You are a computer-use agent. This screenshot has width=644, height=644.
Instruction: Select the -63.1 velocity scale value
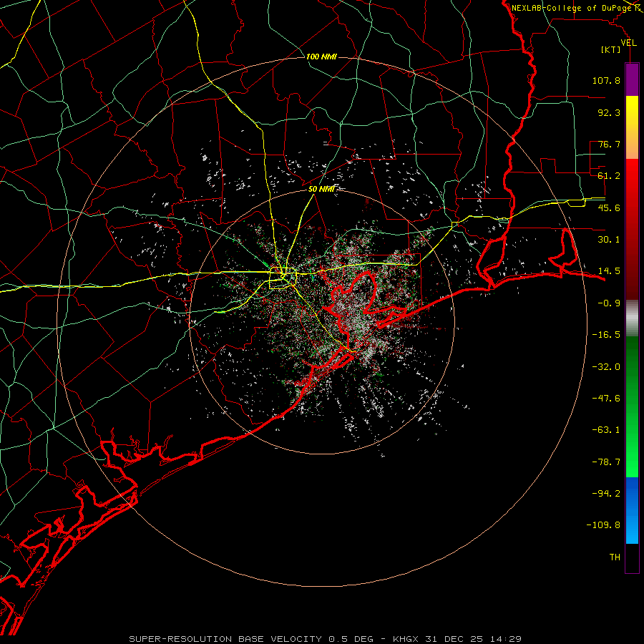click(x=606, y=430)
